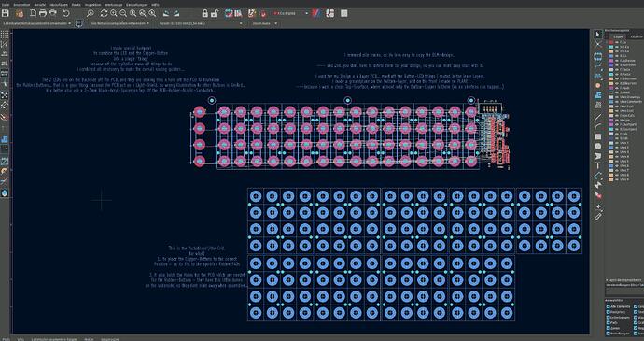Expand the Lagen-Anzeigeoptionen section
Viewport: 644px width, 341px height.
click(x=624, y=279)
